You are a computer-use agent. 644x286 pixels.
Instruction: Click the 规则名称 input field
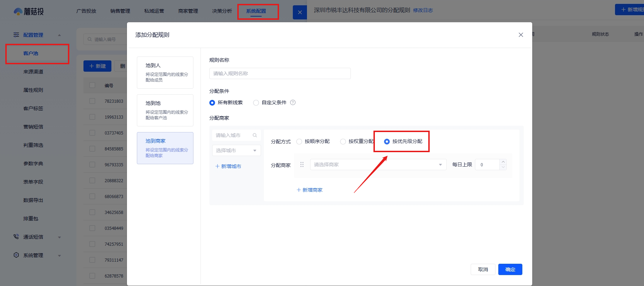[x=280, y=73]
